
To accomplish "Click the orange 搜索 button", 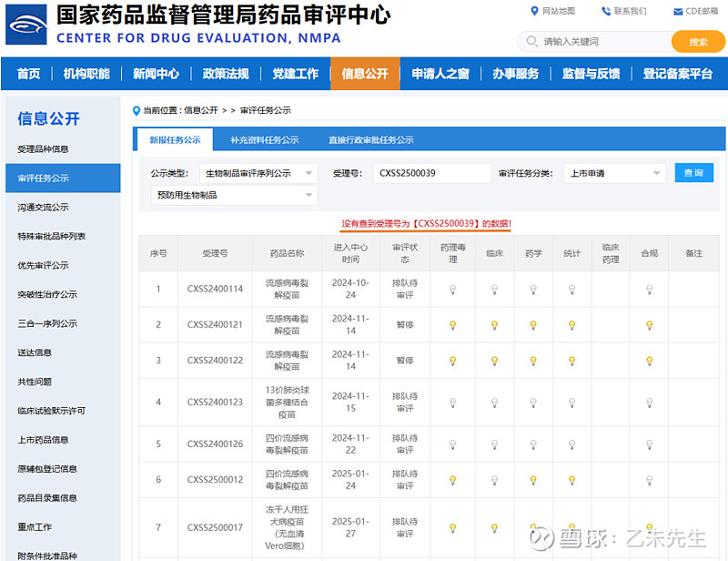I will click(698, 42).
